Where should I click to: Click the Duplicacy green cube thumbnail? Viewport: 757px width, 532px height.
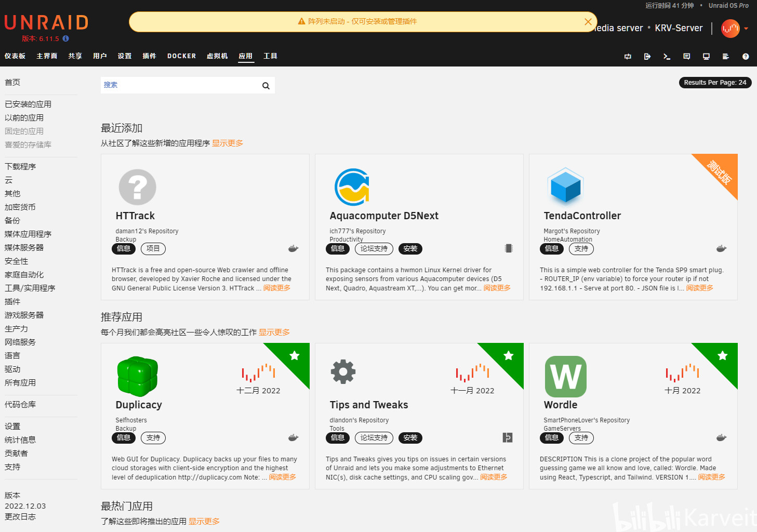(138, 376)
